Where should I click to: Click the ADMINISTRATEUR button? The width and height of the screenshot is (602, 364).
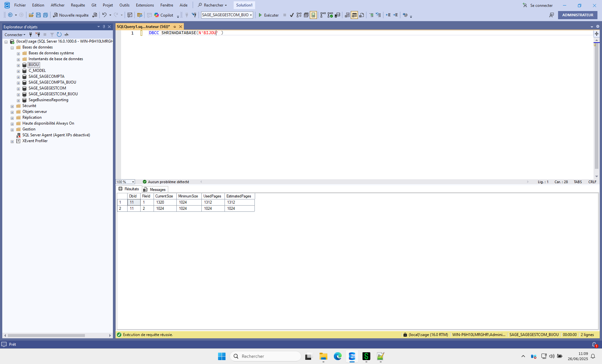point(578,15)
